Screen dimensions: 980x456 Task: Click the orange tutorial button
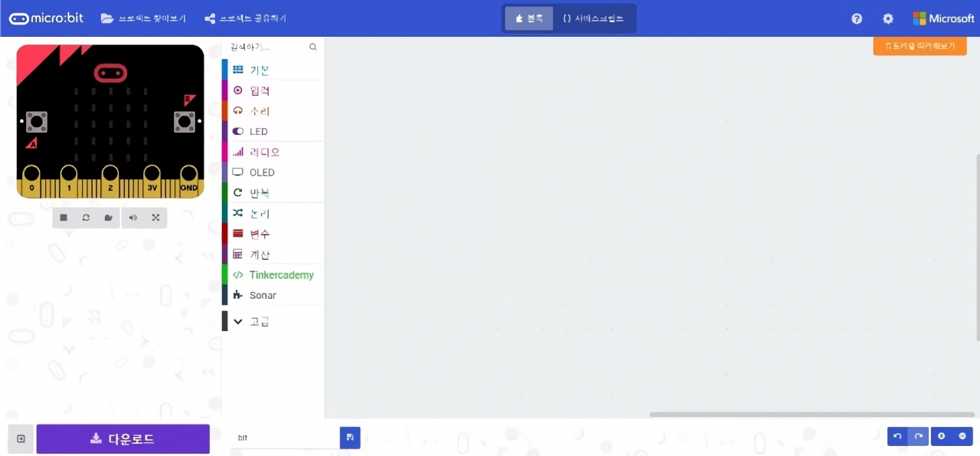click(920, 46)
